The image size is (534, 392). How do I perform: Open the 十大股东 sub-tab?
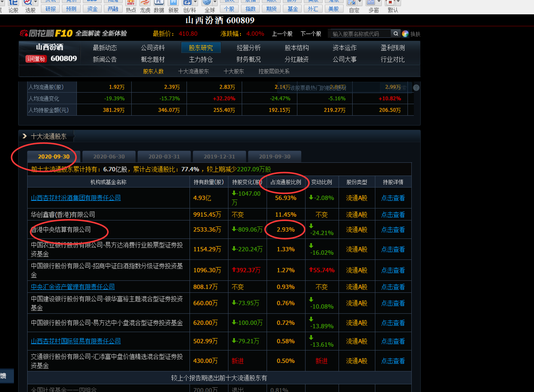(234, 71)
